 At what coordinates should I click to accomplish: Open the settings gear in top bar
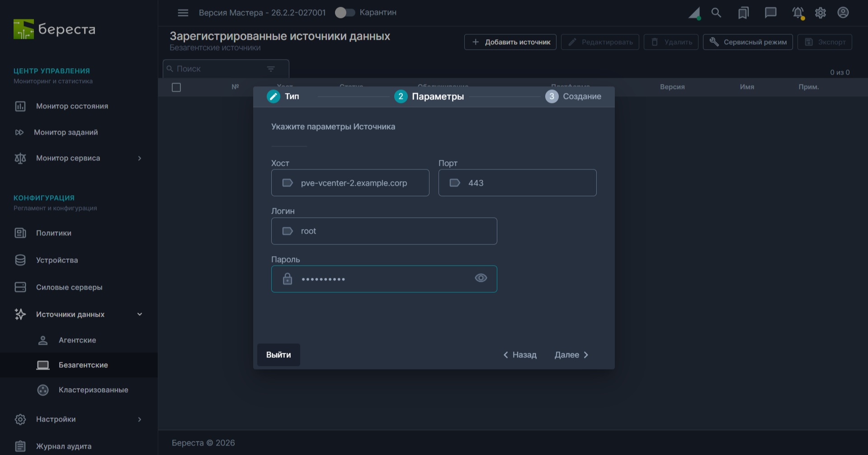point(821,13)
